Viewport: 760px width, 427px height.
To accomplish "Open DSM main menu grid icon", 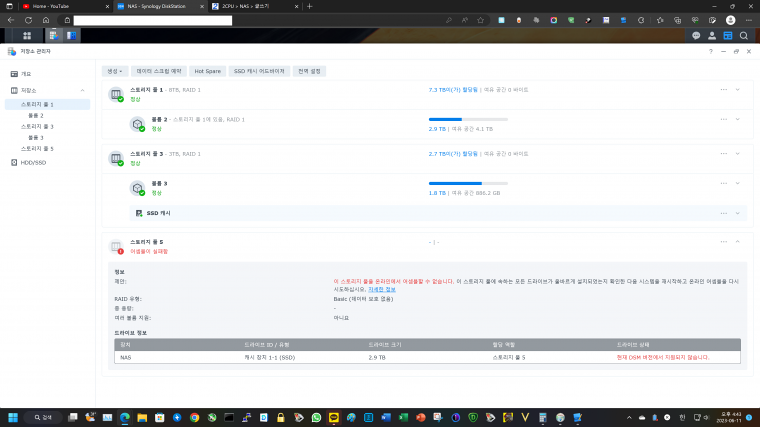I will pos(27,36).
